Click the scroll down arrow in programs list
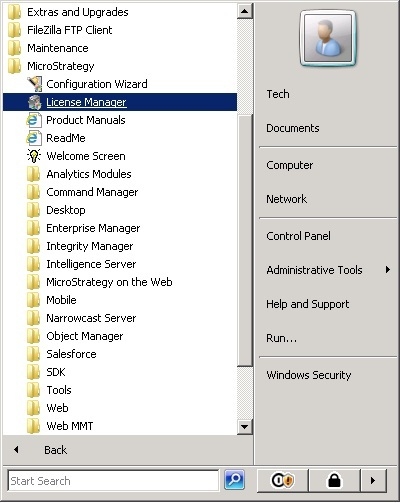The image size is (400, 503). click(x=245, y=427)
